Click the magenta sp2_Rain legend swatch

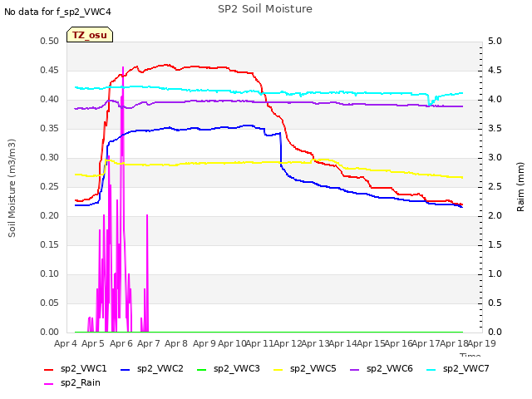(49, 384)
